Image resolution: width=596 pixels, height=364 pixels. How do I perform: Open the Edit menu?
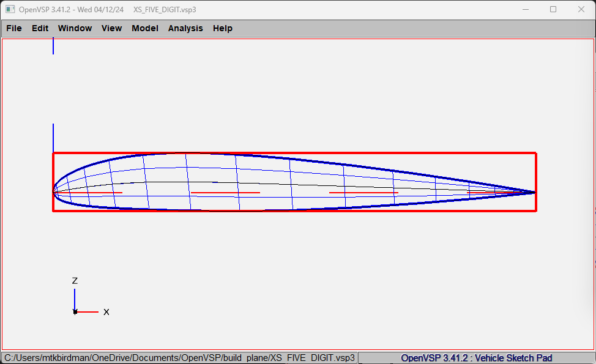coord(40,28)
